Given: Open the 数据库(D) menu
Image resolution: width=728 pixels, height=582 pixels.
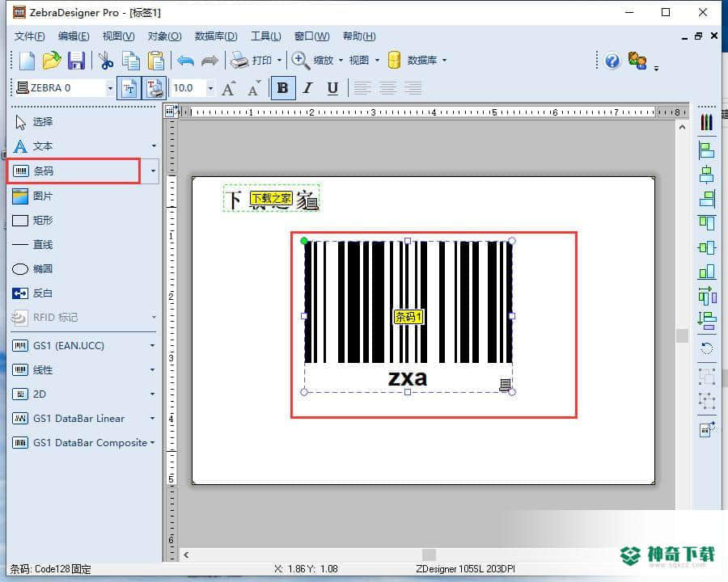Looking at the screenshot, I should pyautogui.click(x=216, y=36).
